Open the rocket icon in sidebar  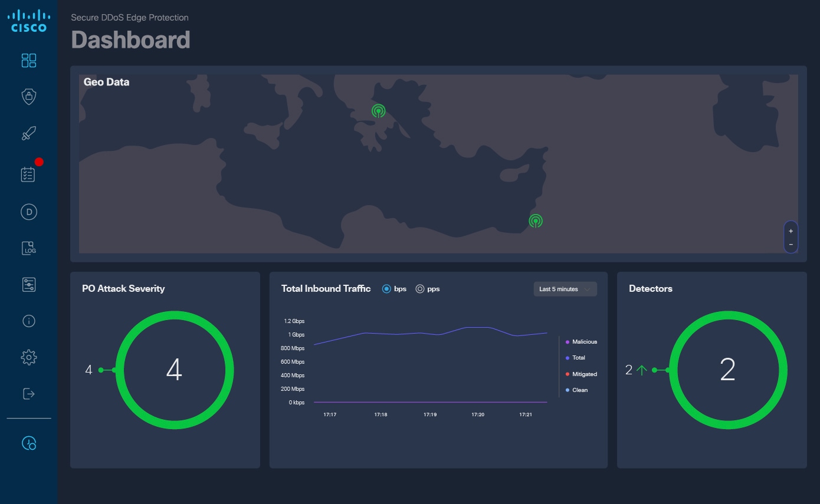click(x=29, y=134)
